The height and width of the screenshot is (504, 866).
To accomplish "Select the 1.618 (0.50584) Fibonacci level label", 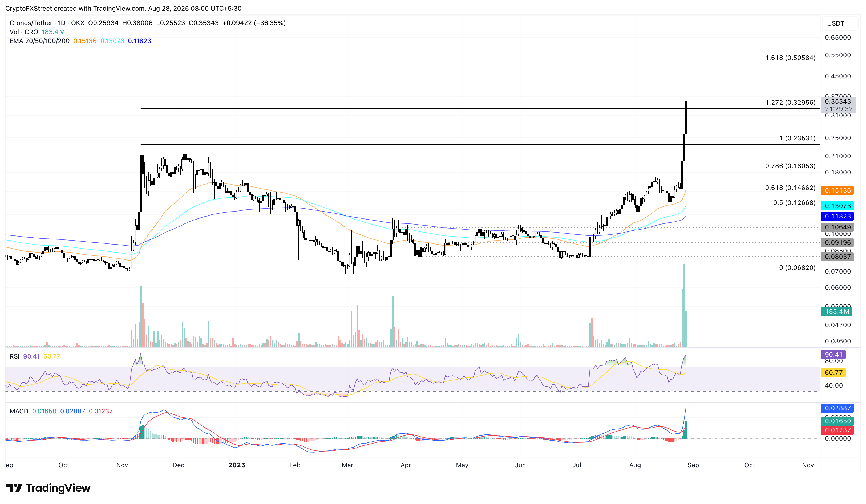I will coord(790,58).
